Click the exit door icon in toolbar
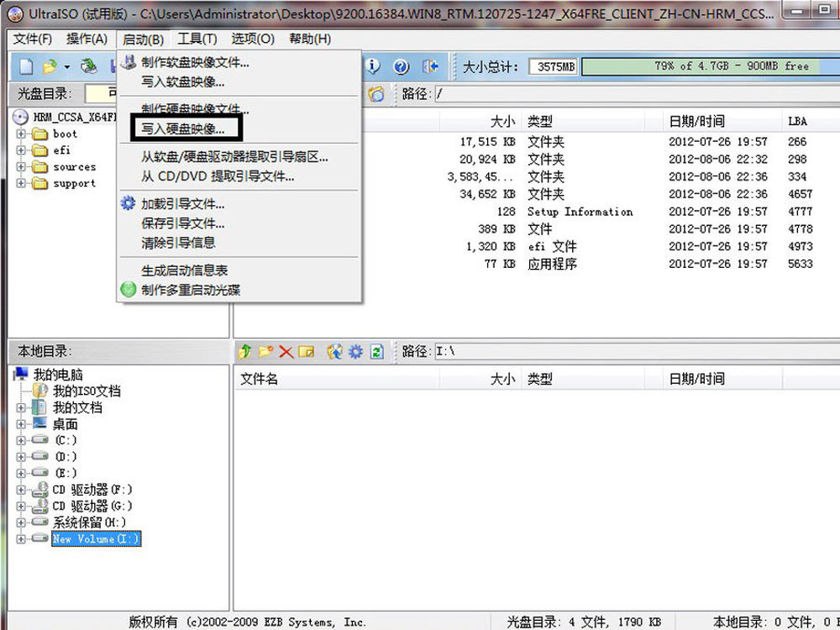The width and height of the screenshot is (840, 630). pyautogui.click(x=430, y=66)
